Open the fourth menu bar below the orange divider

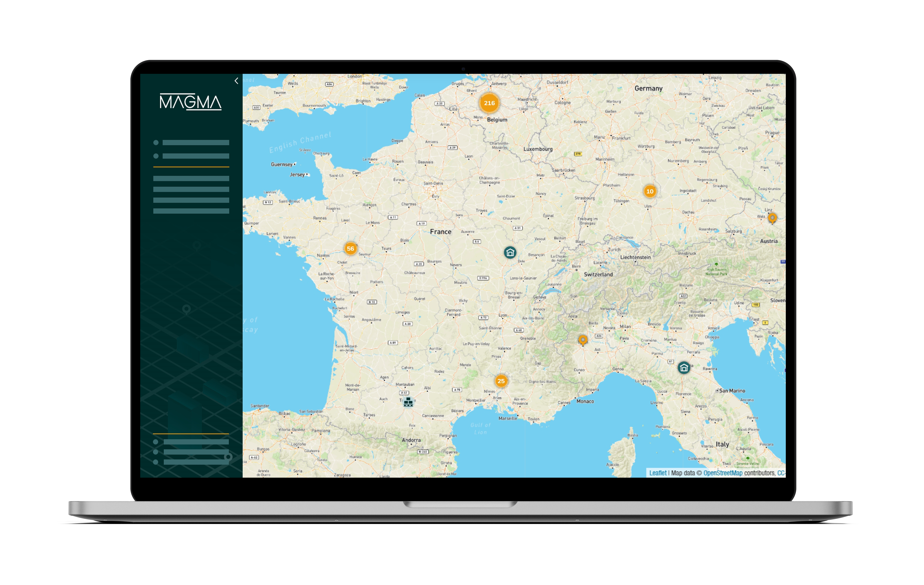[x=191, y=211]
